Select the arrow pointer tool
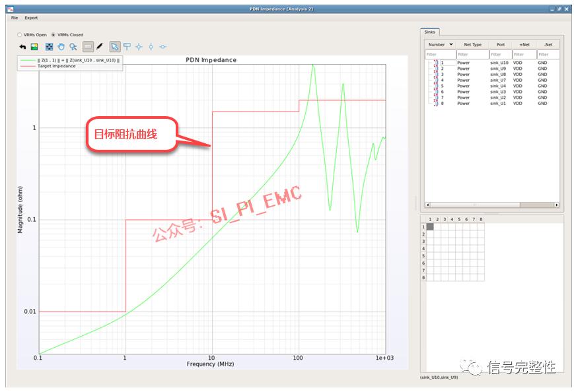Viewport: 574px width, 392px height. 114,47
